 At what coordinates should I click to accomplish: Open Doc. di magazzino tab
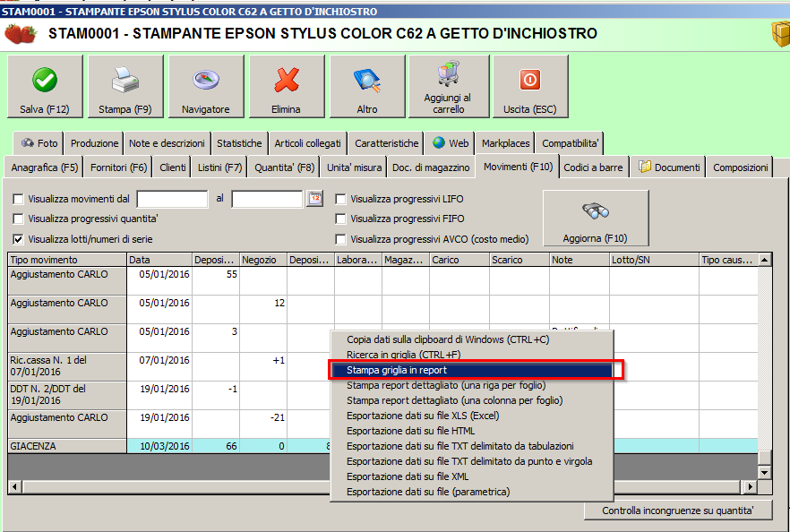pos(432,167)
